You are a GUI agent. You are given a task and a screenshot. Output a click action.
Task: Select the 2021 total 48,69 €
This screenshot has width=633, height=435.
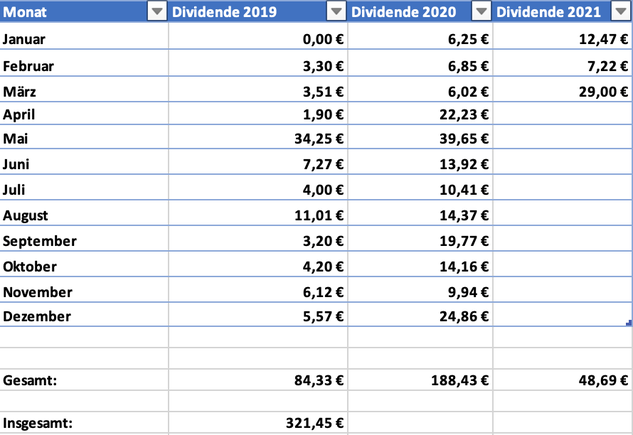tap(562, 380)
